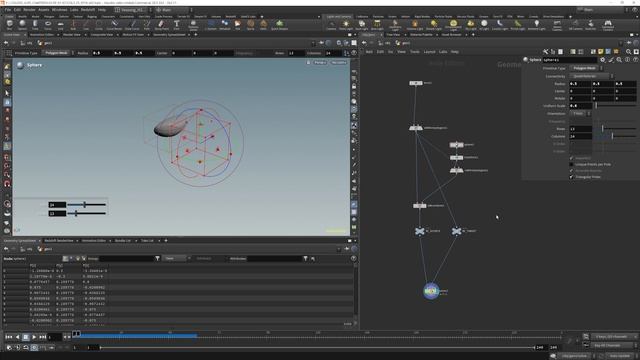The width and height of the screenshot is (640, 360).
Task: Click the merge node icon at network bottom
Action: coord(431,291)
